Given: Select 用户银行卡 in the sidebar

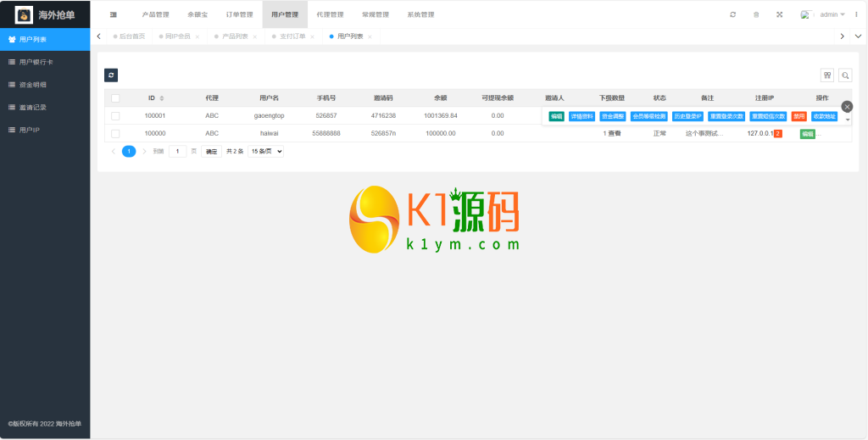Looking at the screenshot, I should point(45,62).
